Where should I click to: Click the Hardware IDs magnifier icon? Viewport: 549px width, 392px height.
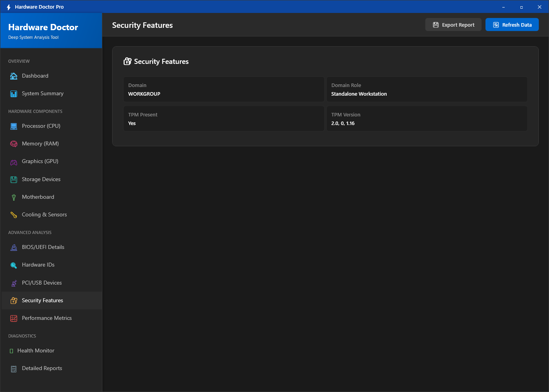(x=14, y=265)
